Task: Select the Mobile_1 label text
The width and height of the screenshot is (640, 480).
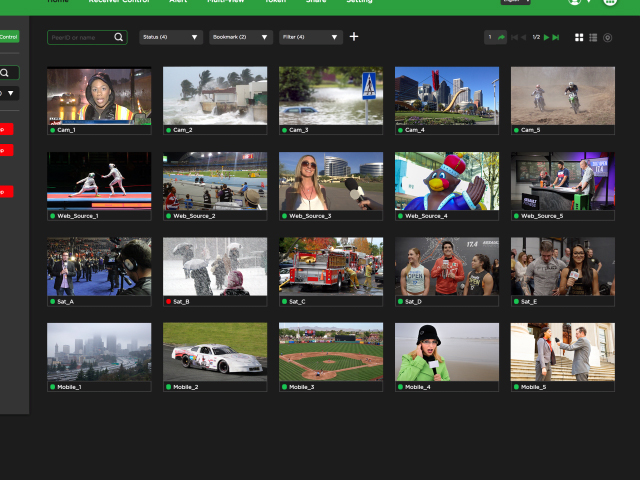Action: [x=69, y=387]
